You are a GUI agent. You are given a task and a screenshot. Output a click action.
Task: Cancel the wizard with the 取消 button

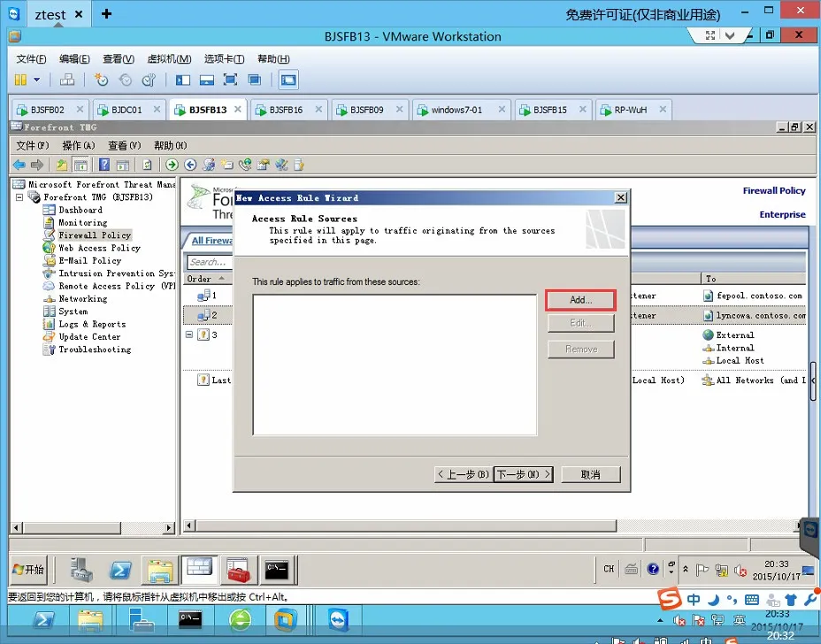pyautogui.click(x=591, y=474)
